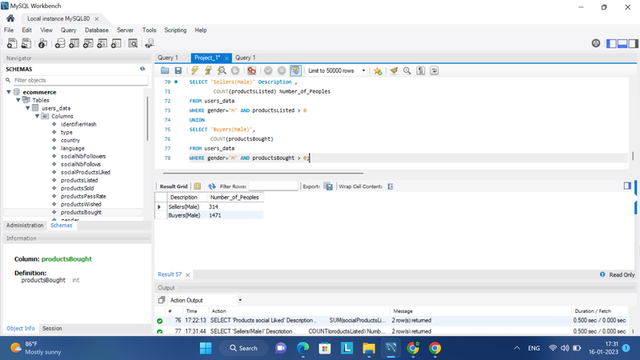
Task: Toggle auto-commit mode icon
Action: [296, 71]
